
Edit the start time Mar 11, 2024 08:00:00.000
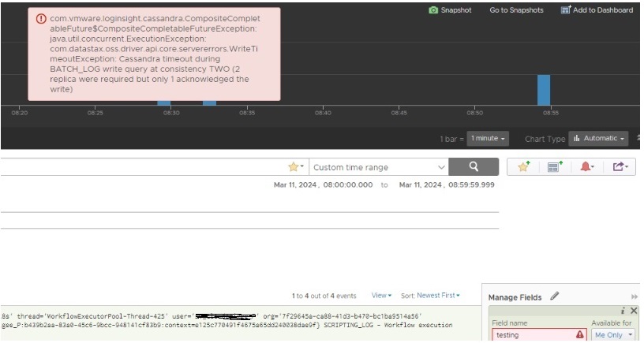pyautogui.click(x=324, y=185)
